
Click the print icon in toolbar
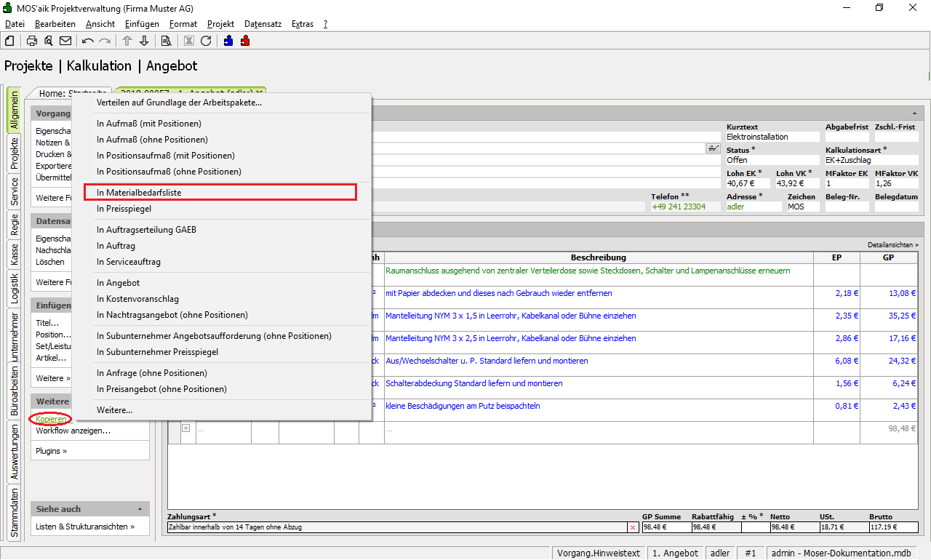(x=32, y=41)
